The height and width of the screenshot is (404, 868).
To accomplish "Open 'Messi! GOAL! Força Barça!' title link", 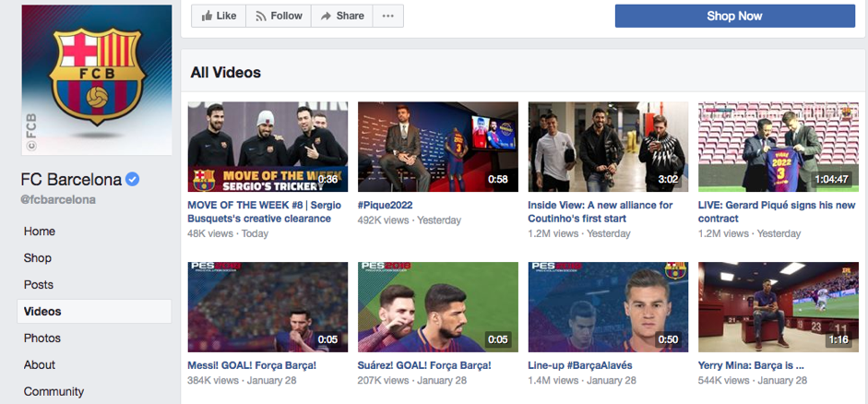I will [252, 365].
